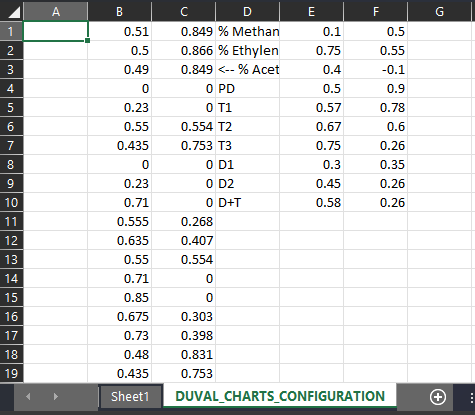This screenshot has width=475, height=415.
Task: Click cell B12 with value 0.635
Action: pos(120,240)
